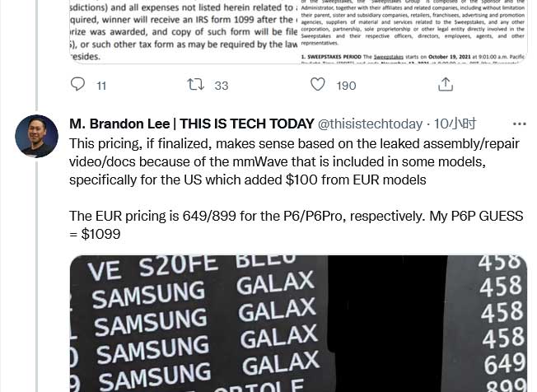Image resolution: width=537 pixels, height=392 pixels.
Task: Click the reply speech bubble icon
Action: click(77, 84)
